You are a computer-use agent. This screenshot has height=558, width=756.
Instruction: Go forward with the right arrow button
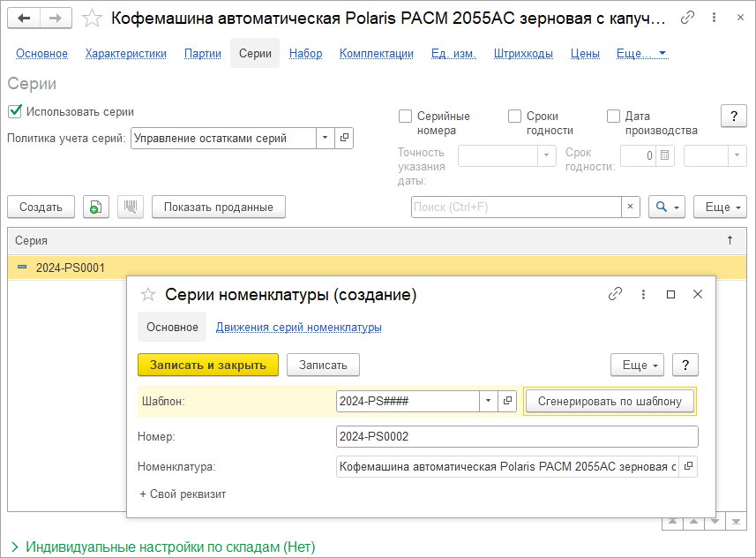point(56,19)
